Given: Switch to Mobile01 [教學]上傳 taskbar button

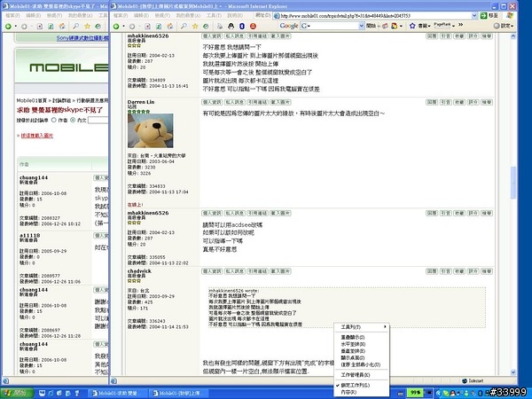Looking at the screenshot, I should (x=179, y=393).
